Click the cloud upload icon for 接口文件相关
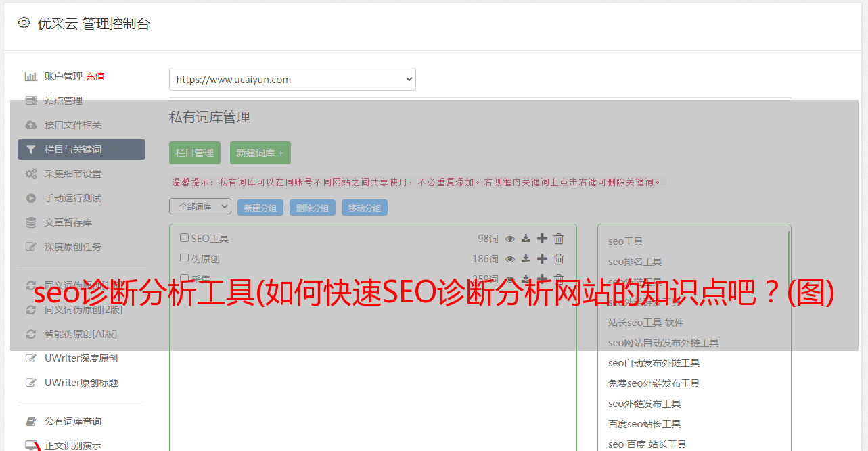This screenshot has width=868, height=451. click(30, 125)
